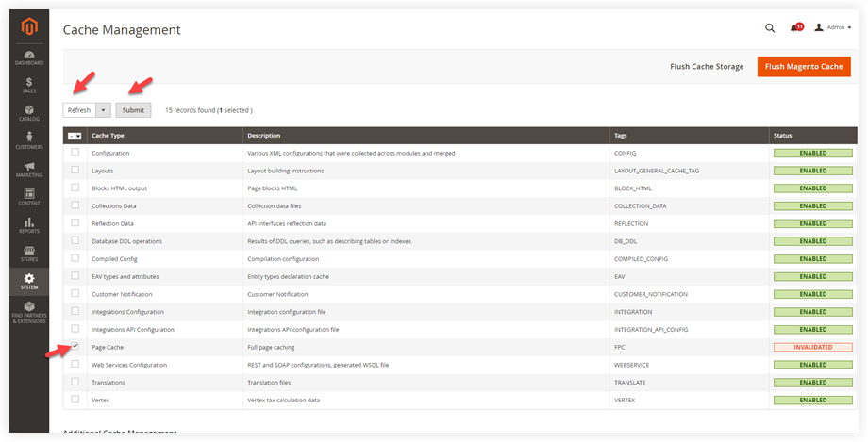Click the INVALIDATED status of Page Cache
The width and height of the screenshot is (868, 442).
point(812,347)
